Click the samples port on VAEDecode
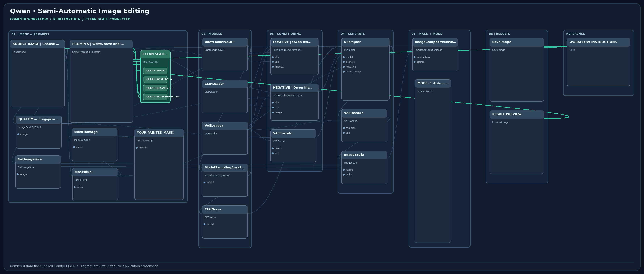 [344, 128]
